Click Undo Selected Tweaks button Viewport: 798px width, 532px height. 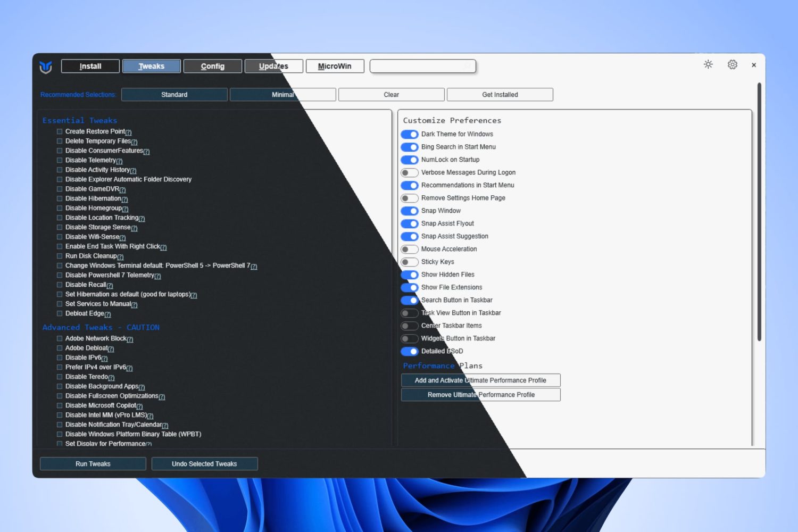tap(205, 464)
